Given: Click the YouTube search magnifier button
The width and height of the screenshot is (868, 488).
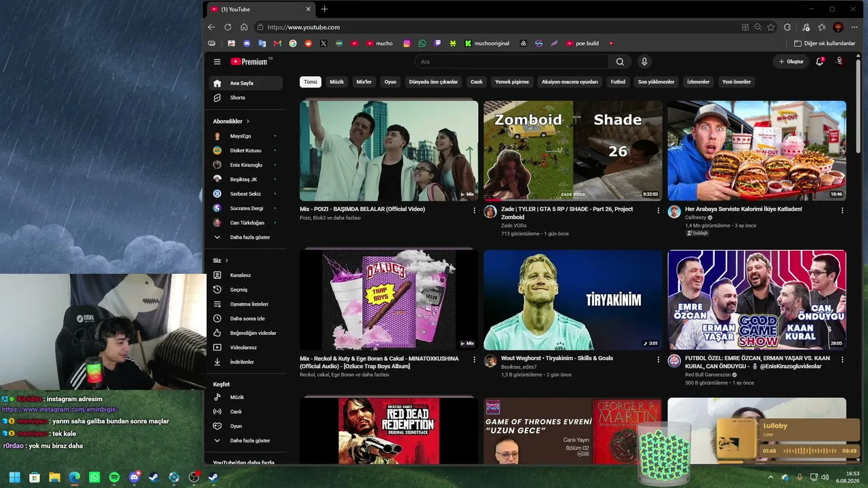Looking at the screenshot, I should 620,62.
